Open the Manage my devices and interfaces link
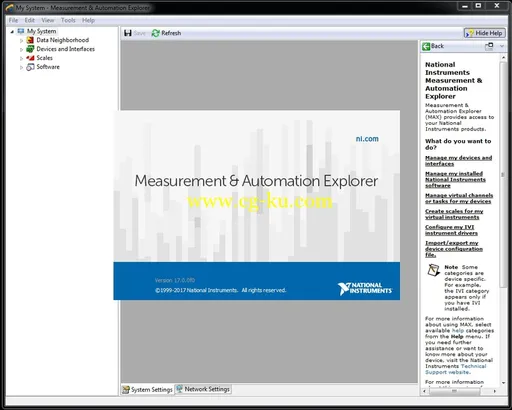Viewport: 512px width, 410px height. pos(458,161)
